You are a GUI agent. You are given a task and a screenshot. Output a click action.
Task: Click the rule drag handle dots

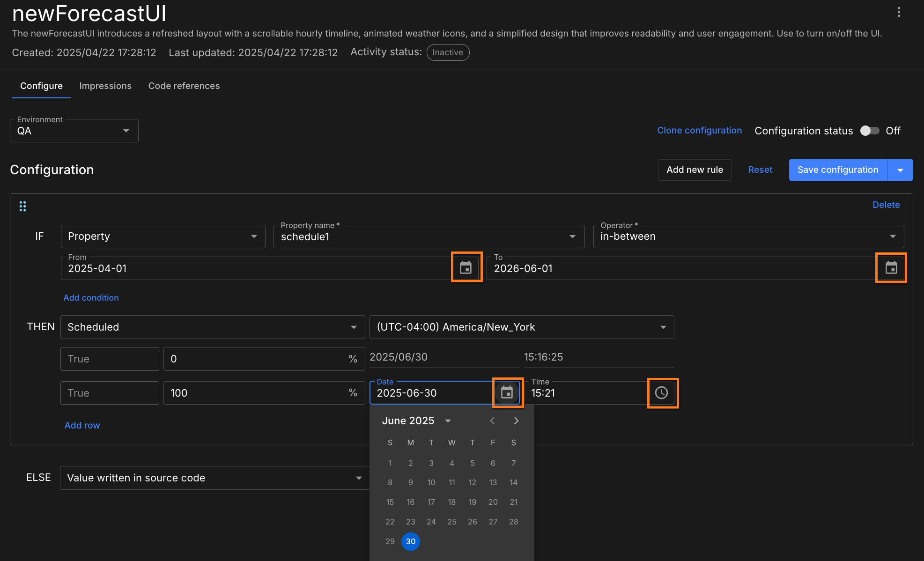coord(22,206)
